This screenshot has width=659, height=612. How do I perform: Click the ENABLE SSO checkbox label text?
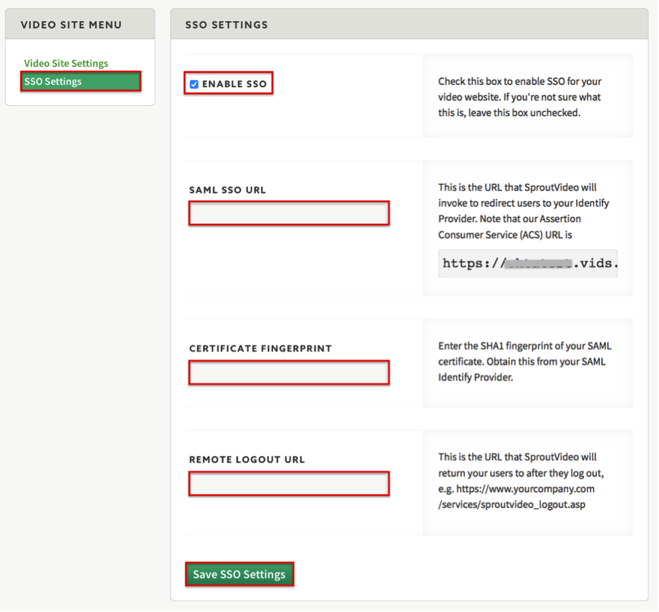tap(234, 84)
